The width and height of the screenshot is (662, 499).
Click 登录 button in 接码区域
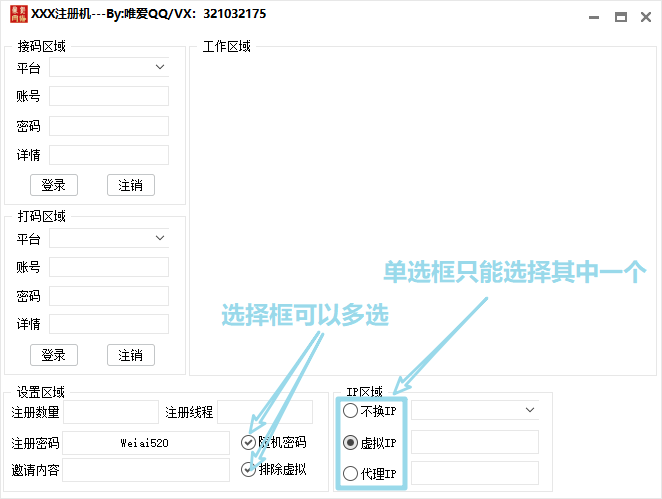pyautogui.click(x=54, y=185)
